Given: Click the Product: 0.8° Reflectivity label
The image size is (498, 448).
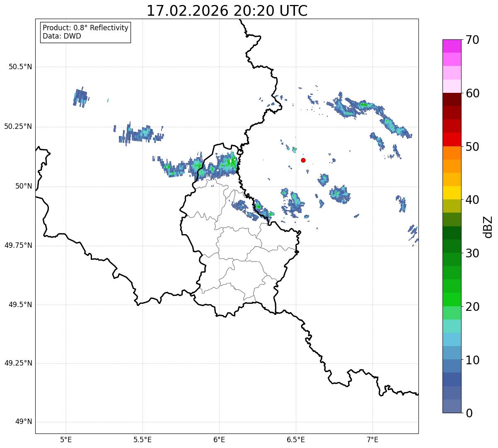Looking at the screenshot, I should pos(86,28).
